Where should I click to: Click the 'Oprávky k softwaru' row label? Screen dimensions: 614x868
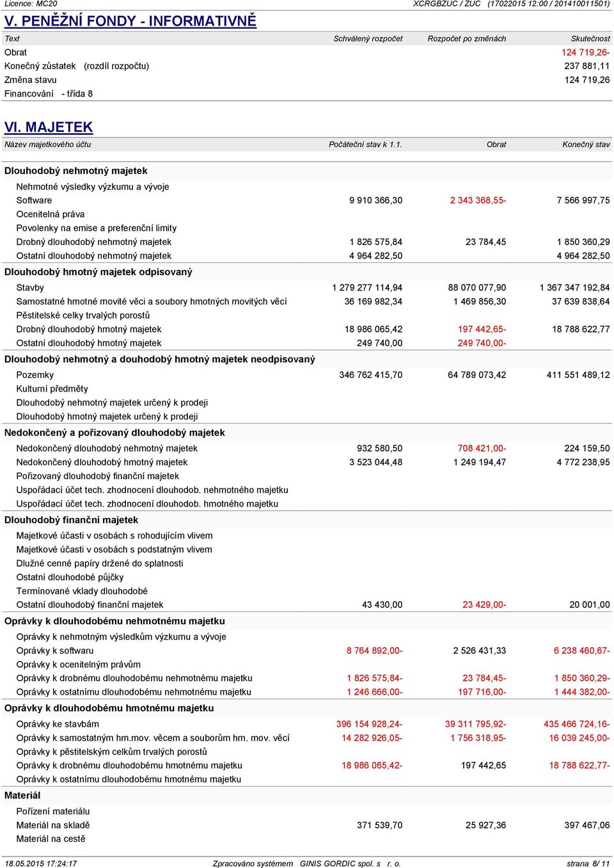click(x=55, y=651)
